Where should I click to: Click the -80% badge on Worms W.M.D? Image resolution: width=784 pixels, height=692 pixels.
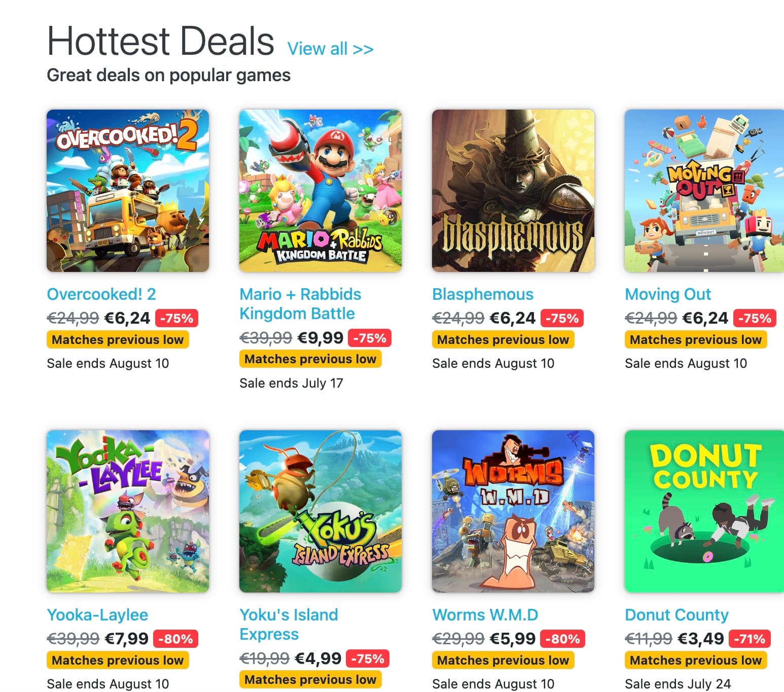point(560,639)
